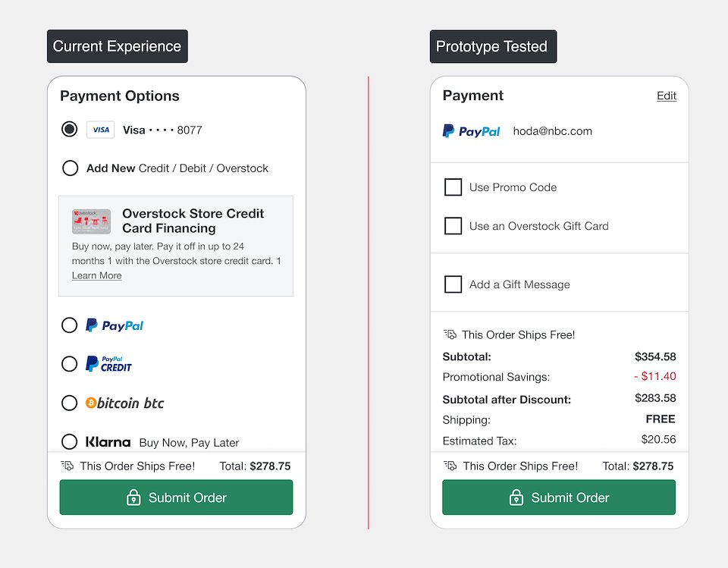The image size is (728, 568).
Task: Select the PayPal Credit radio button
Action: (x=70, y=364)
